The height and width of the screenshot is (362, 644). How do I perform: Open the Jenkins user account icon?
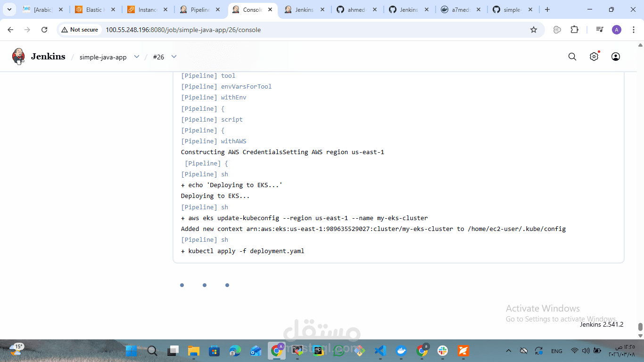tap(616, 57)
